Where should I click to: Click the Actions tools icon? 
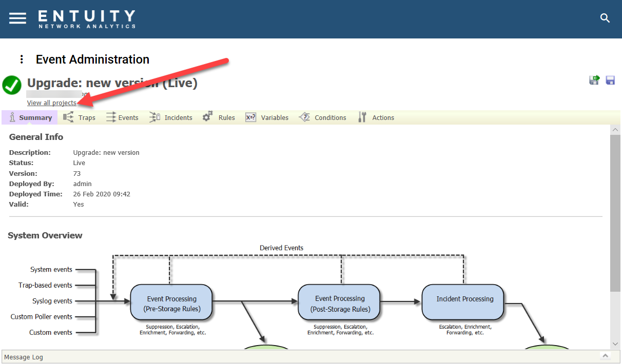pyautogui.click(x=362, y=117)
